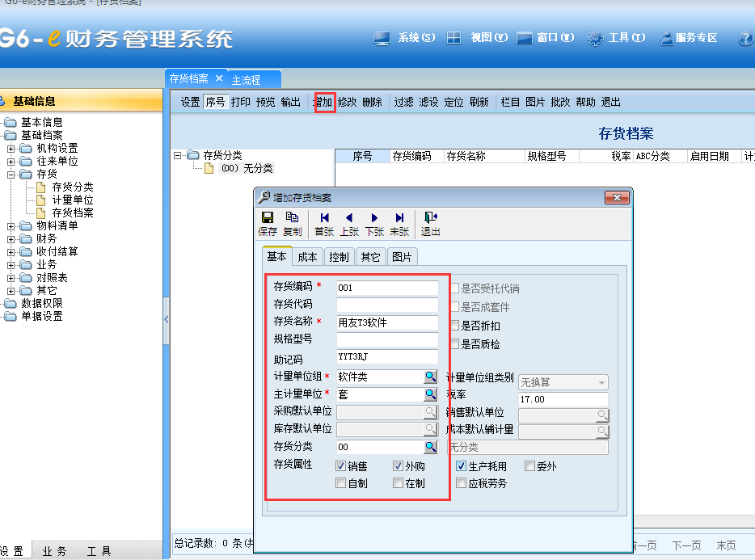Open the 计量单位组类别 dropdown

(601, 382)
